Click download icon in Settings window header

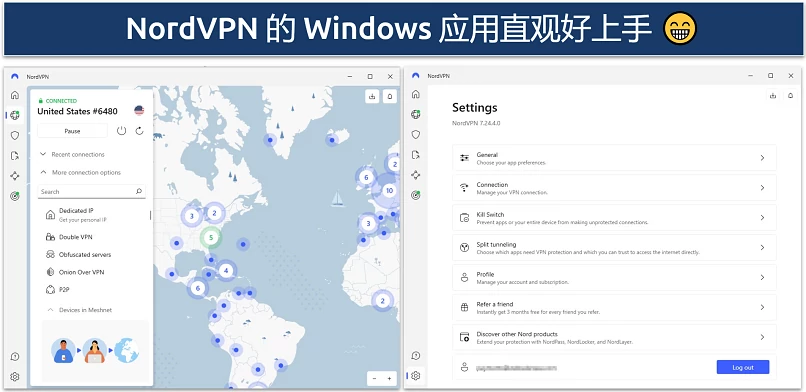(773, 96)
